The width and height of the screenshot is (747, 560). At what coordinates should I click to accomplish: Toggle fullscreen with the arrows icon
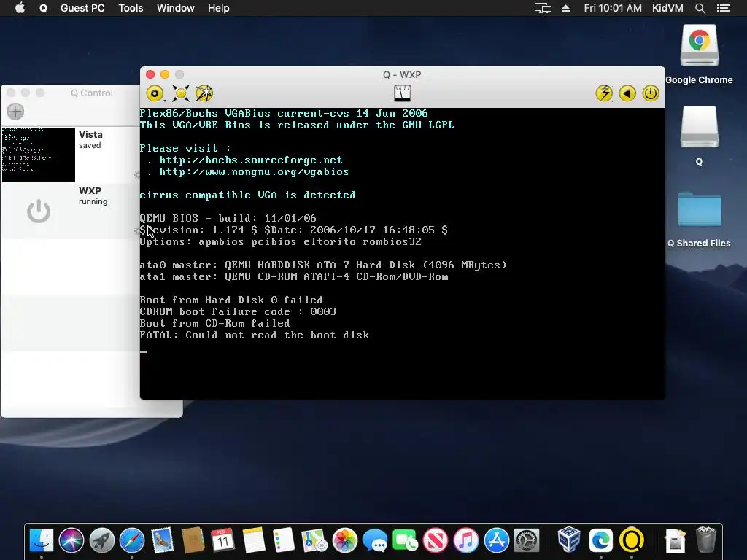(181, 93)
